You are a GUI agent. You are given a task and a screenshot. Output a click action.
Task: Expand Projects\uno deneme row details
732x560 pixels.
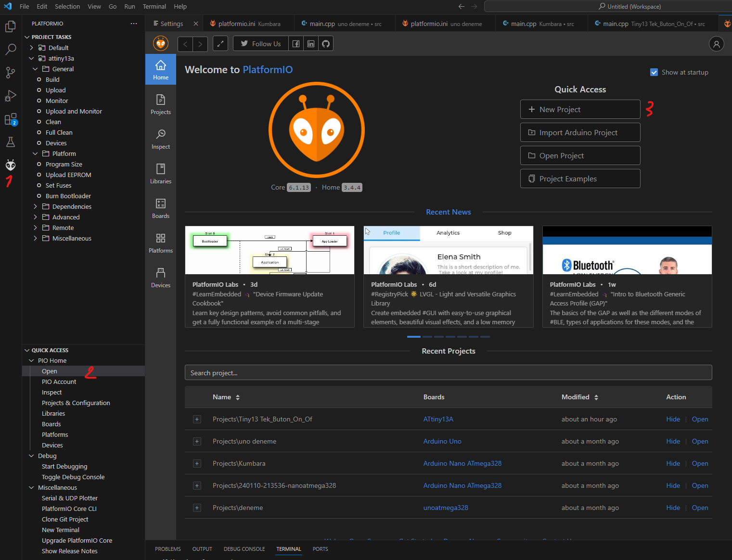[x=197, y=441]
